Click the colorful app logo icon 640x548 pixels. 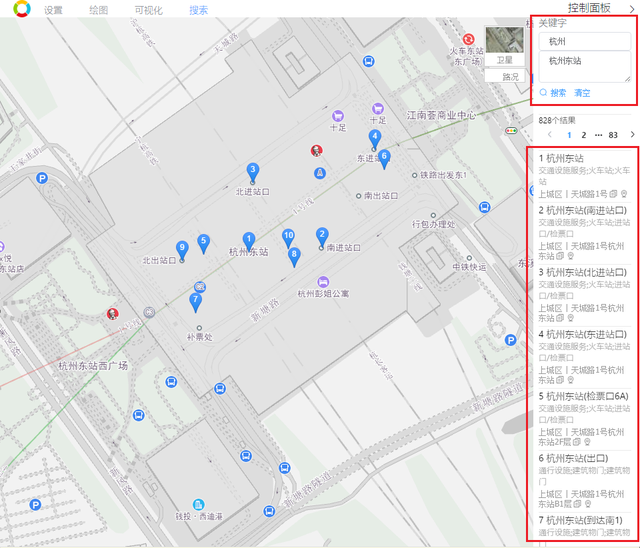click(x=22, y=9)
